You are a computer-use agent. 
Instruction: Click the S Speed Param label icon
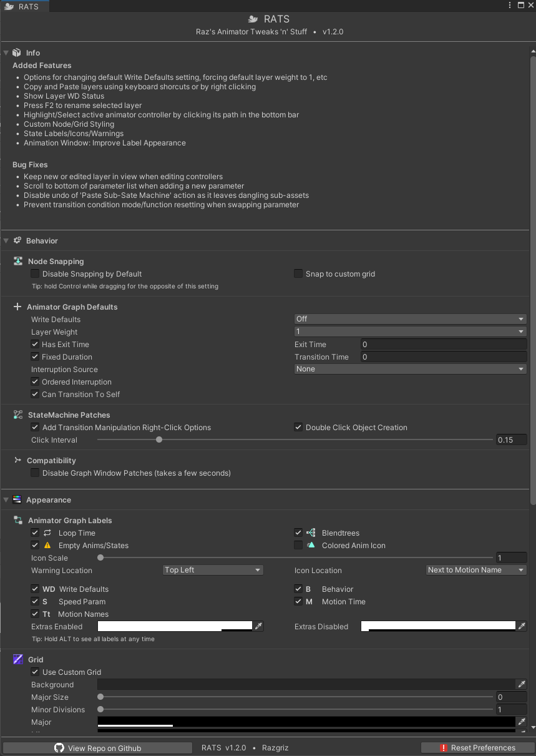tap(45, 601)
